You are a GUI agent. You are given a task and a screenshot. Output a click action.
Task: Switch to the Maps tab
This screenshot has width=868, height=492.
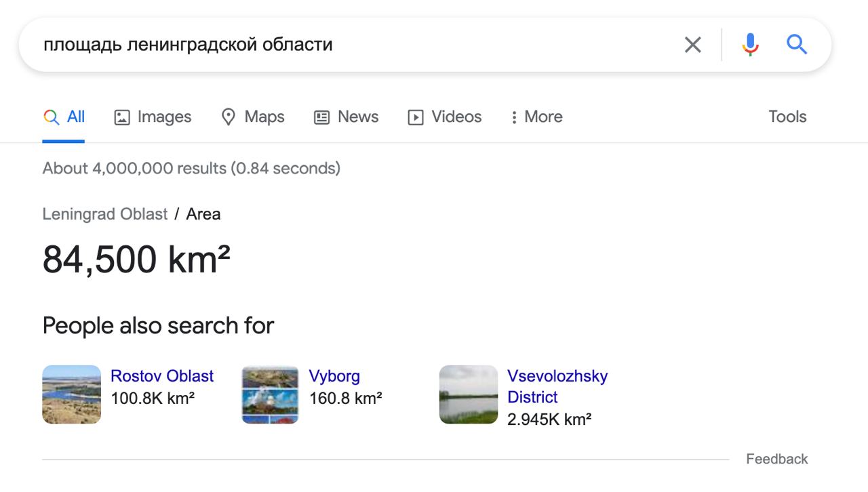[253, 117]
